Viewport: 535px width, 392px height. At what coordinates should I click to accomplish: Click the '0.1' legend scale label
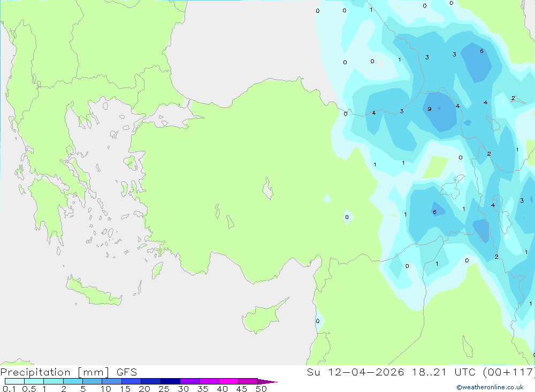[x=9, y=389]
